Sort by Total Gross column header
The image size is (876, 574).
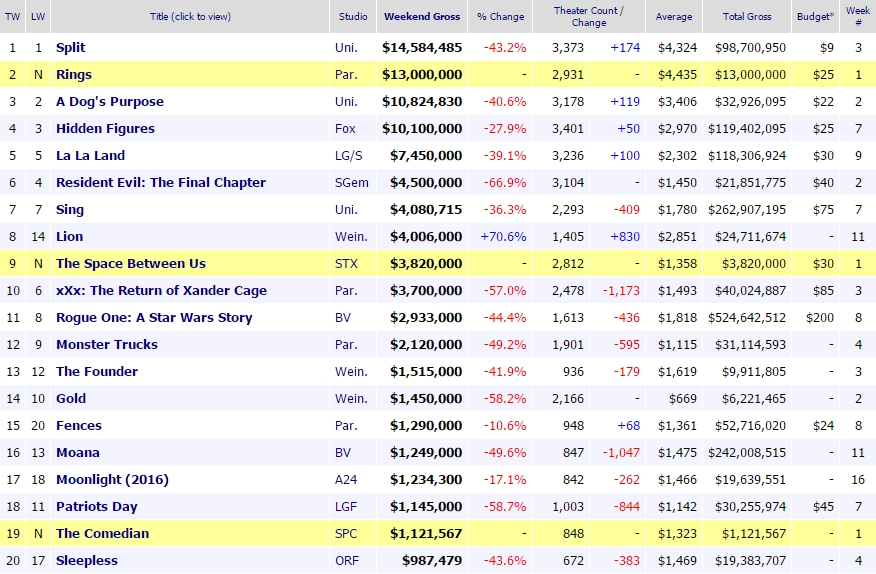[747, 16]
